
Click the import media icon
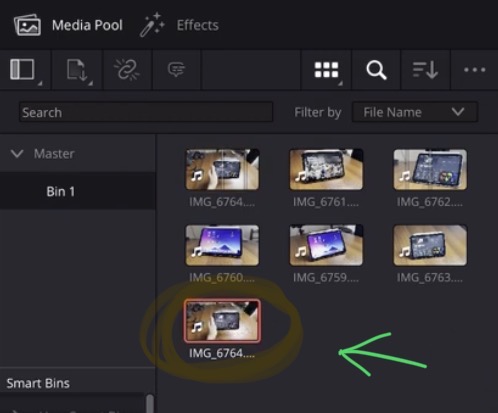[x=77, y=70]
